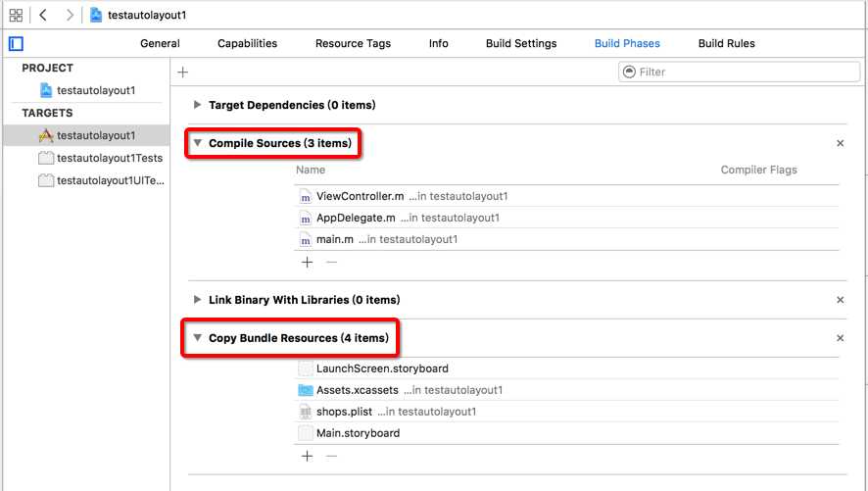Viewport: 868px width, 491px height.
Task: Click the Main.storyboard file icon
Action: pos(305,433)
